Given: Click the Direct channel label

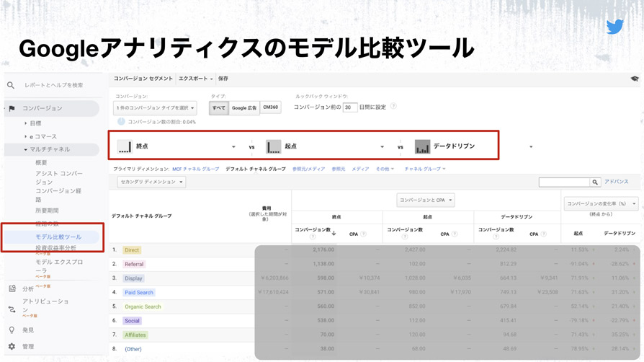Looking at the screenshot, I should (132, 250).
